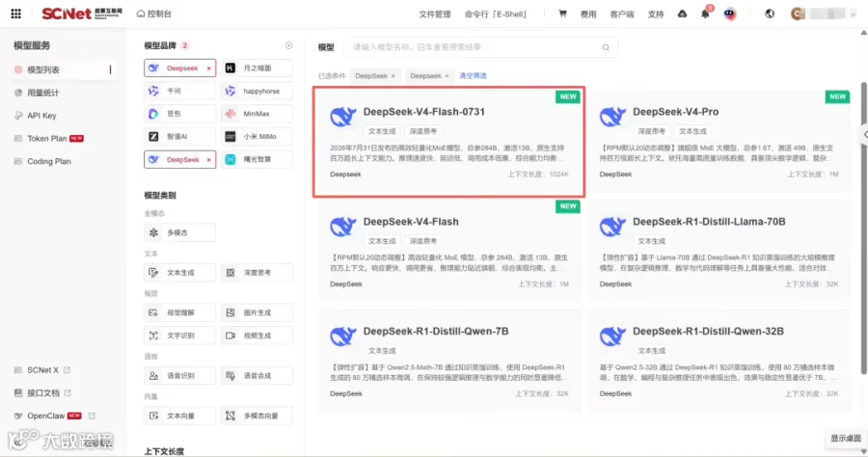Click the model name search field
Image resolution: width=868 pixels, height=457 pixels.
pyautogui.click(x=480, y=47)
